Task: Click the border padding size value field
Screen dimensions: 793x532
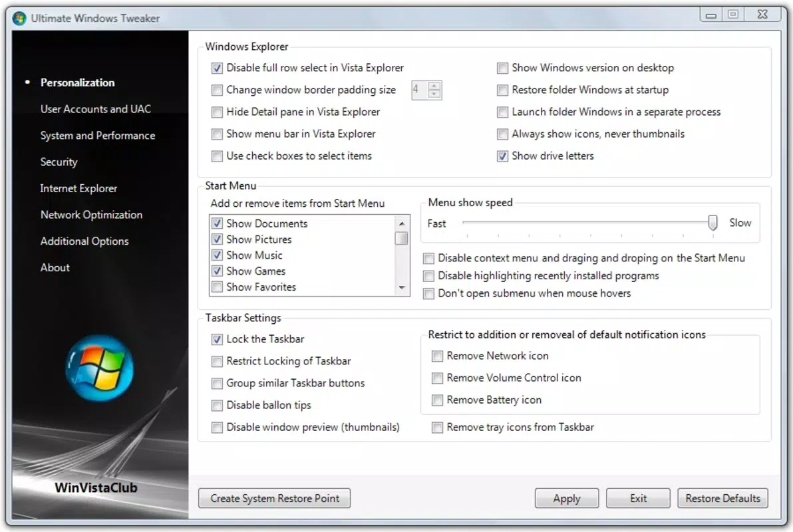Action: pos(420,90)
